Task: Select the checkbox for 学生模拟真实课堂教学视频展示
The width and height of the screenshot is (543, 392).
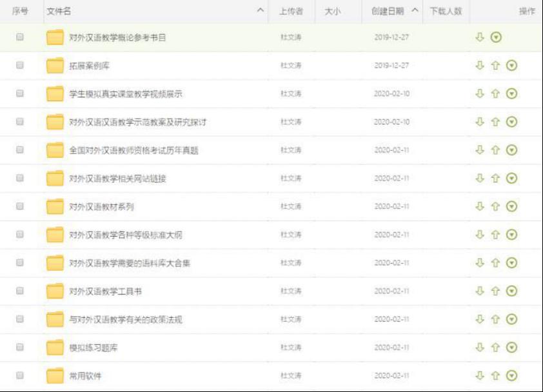Action: tap(20, 93)
